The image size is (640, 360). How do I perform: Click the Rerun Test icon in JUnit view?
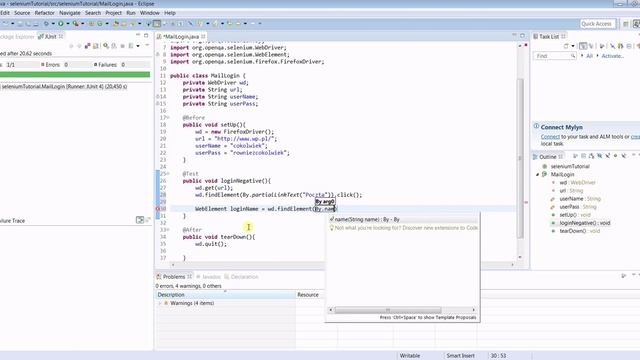(x=106, y=46)
